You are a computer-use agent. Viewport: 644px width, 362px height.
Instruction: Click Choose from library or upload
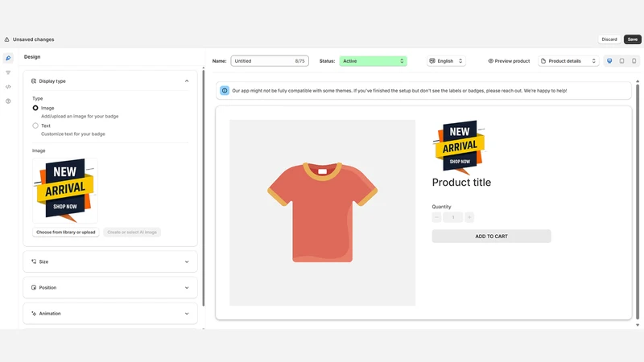point(66,232)
